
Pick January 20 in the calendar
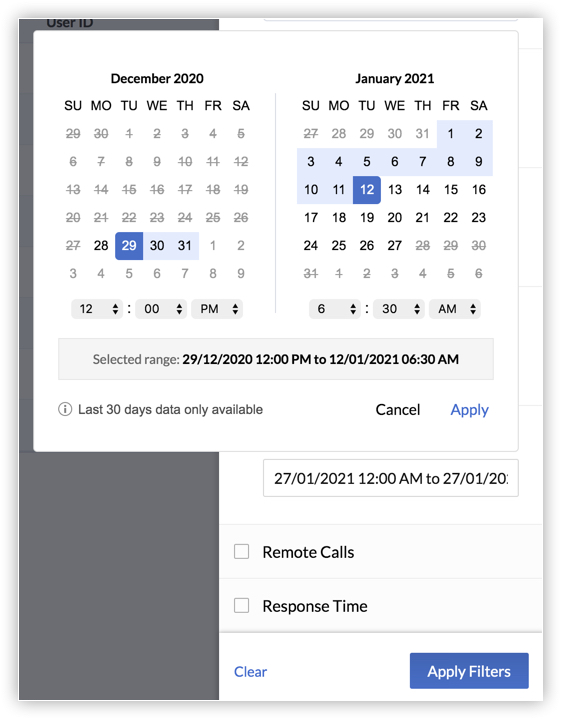tap(394, 218)
